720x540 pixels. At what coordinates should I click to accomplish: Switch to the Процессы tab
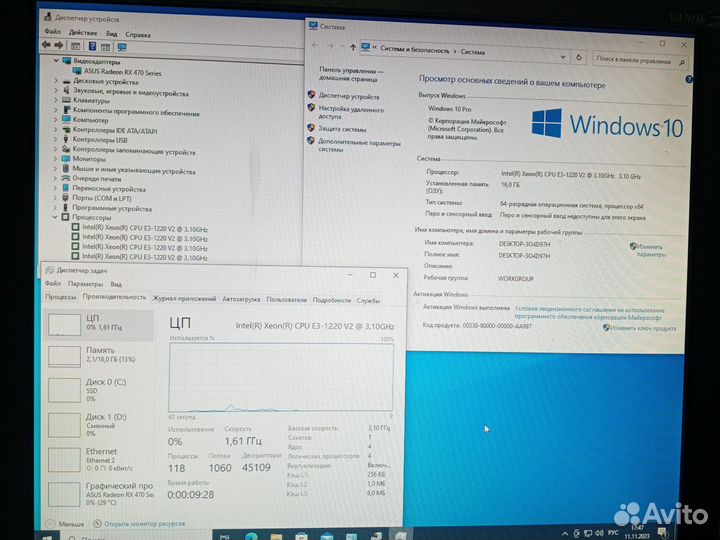click(61, 298)
